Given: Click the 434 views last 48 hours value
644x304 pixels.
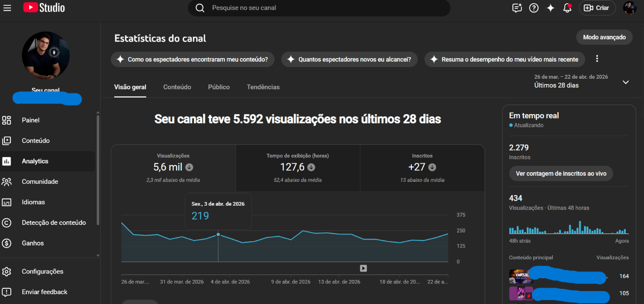Looking at the screenshot, I should point(516,198).
